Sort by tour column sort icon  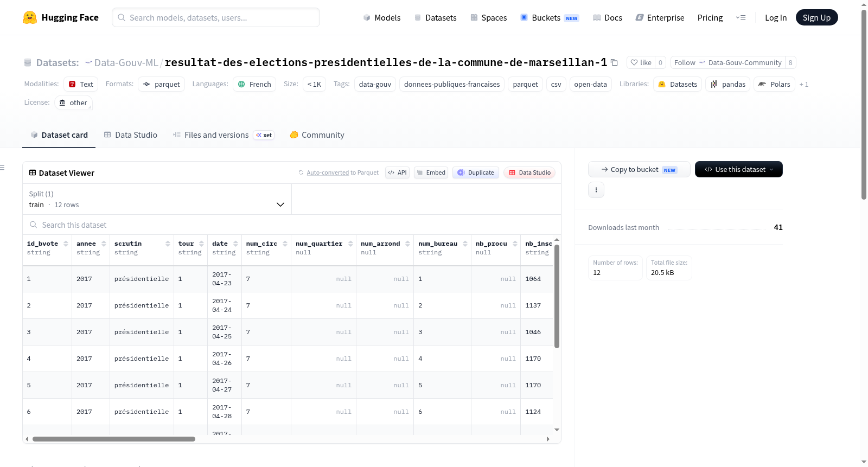201,244
